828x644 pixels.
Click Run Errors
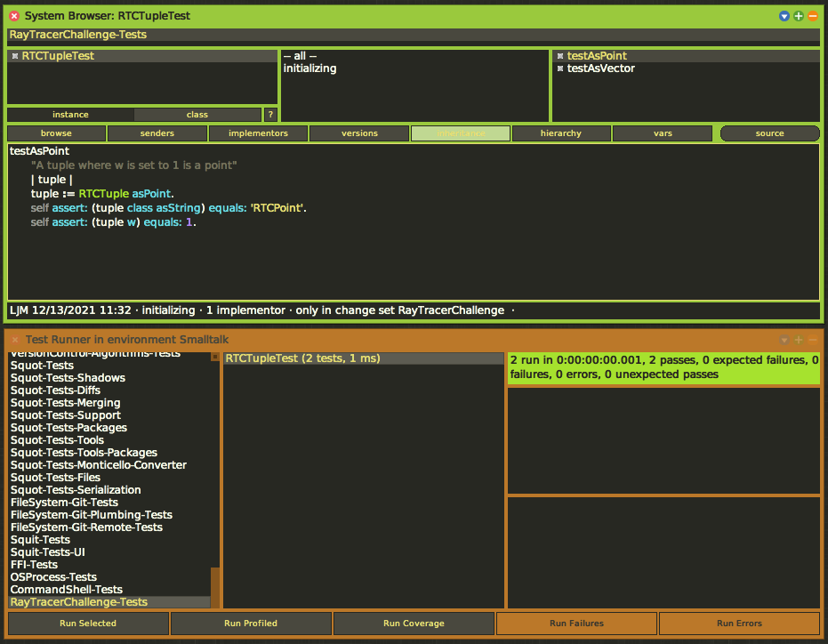click(739, 624)
